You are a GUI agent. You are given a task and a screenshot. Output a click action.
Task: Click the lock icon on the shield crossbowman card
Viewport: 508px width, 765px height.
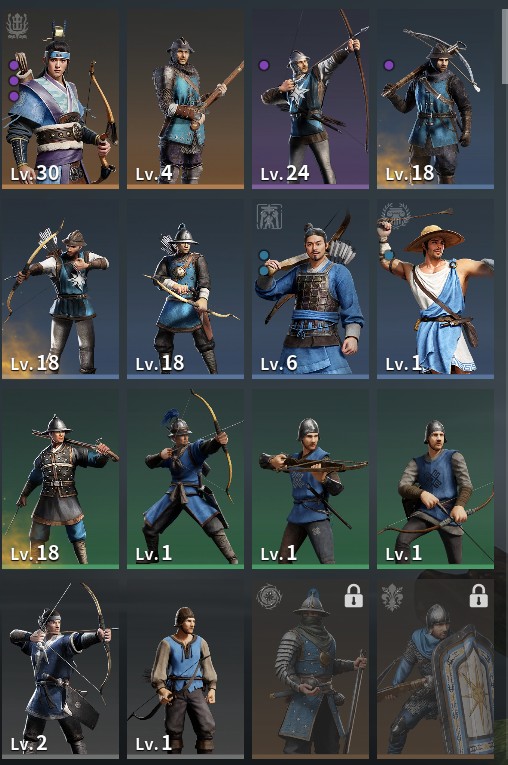pos(478,596)
